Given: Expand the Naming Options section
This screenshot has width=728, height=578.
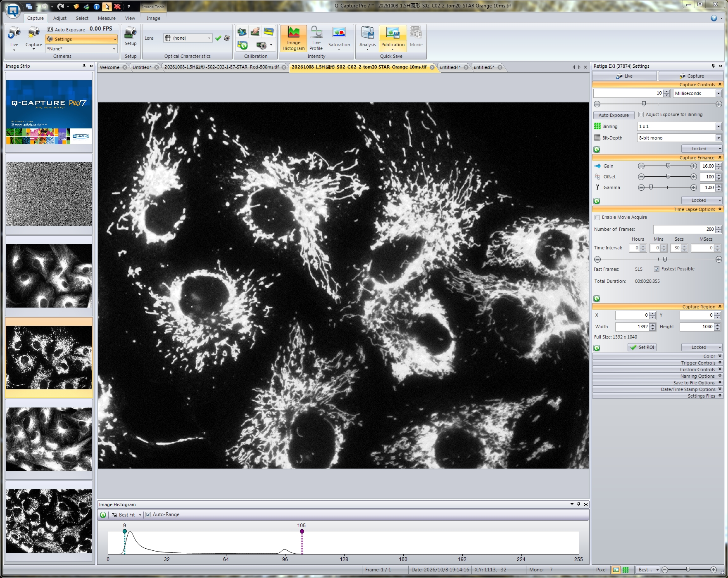Looking at the screenshot, I should tap(657, 376).
